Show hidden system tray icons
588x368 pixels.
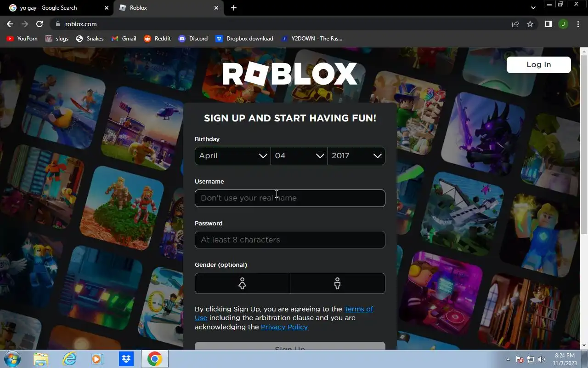pyautogui.click(x=508, y=359)
